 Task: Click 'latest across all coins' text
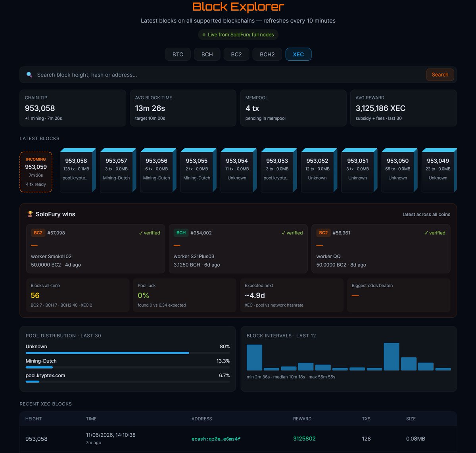coord(426,214)
